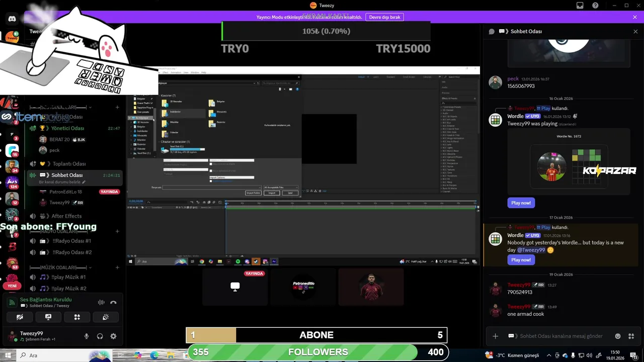Select the red jersey participant tile
644x362 pixels.
pyautogui.click(x=371, y=287)
